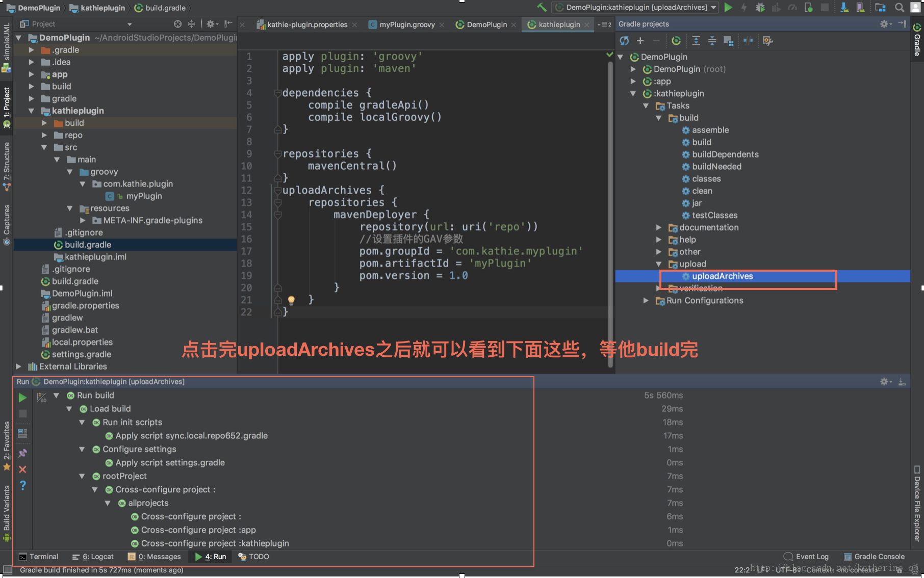
Task: Expand all nodes in the Gradle projects panel
Action: [696, 41]
